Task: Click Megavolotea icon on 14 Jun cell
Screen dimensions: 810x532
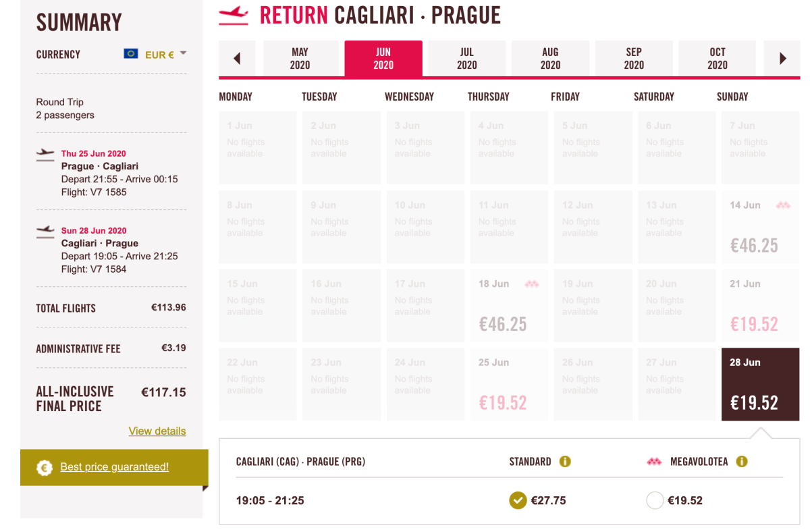Action: [783, 205]
